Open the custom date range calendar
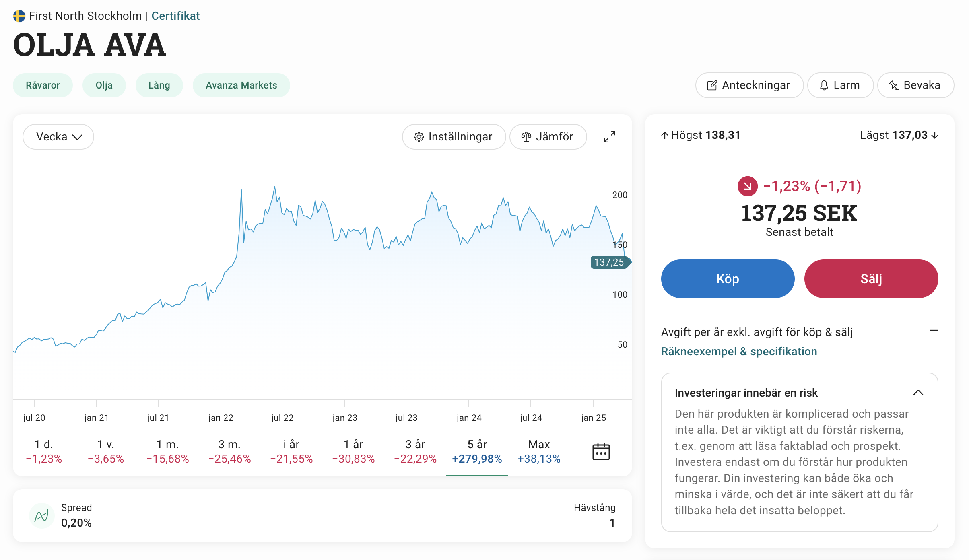 tap(601, 451)
